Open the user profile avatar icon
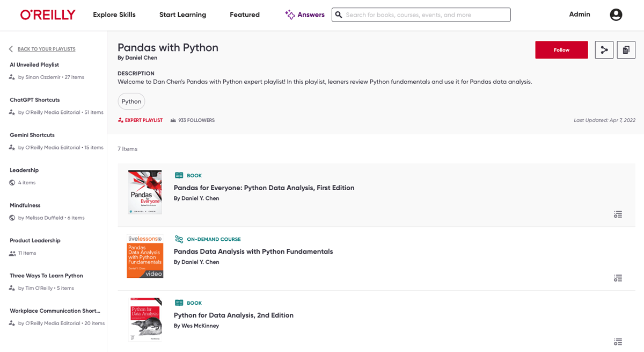Screen dimensions: 644x352 (616, 15)
